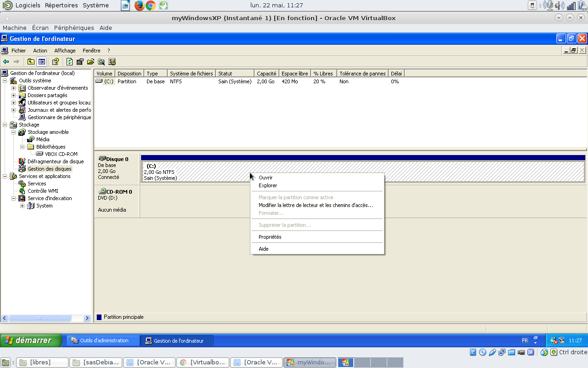Click the Refresh icon in the toolbar
Screen dimensions: 588x368
70,62
